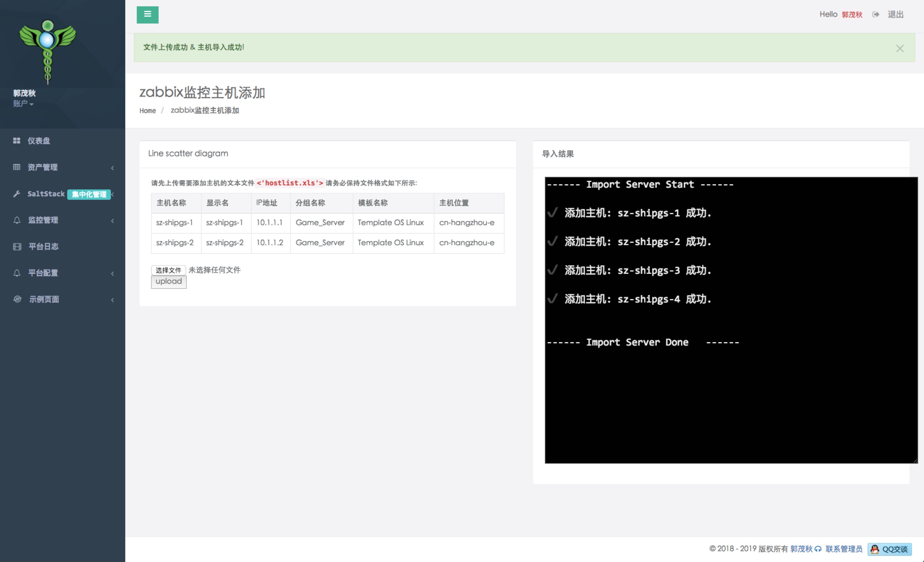
Task: Expand the 示例页面 menu chevron
Action: pos(112,300)
